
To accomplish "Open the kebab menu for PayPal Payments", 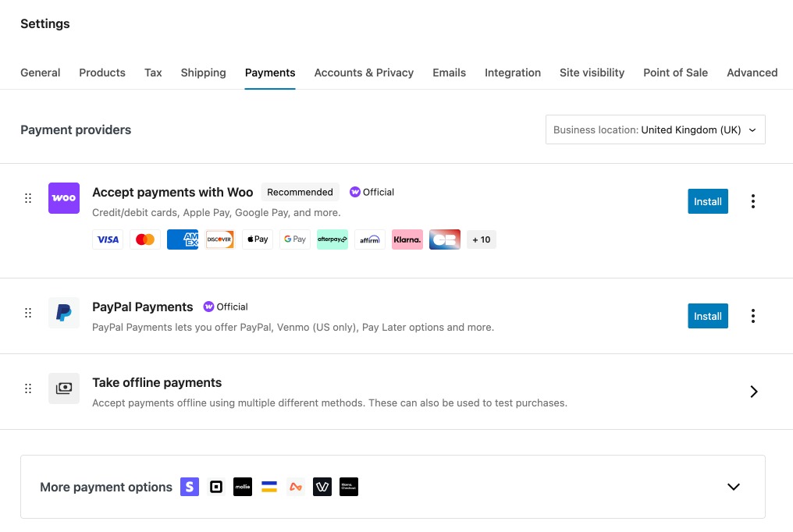I will [752, 316].
